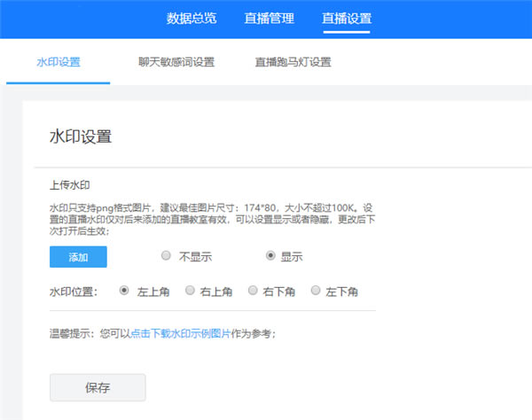
Task: Choose the 显示 radio option
Action: point(271,257)
